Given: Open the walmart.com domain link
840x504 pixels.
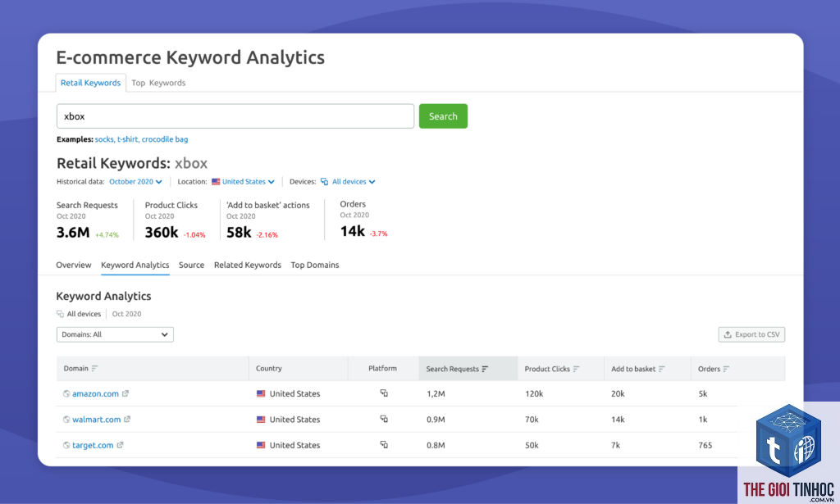Looking at the screenshot, I should click(97, 420).
